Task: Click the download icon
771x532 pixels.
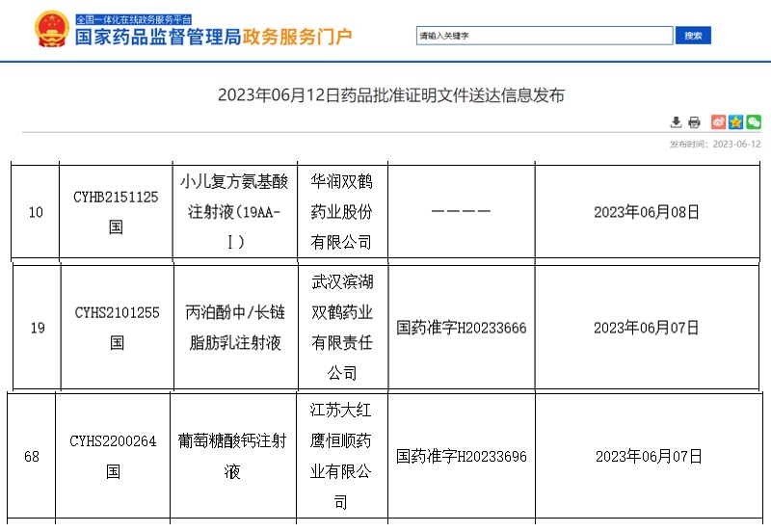Action: (677, 122)
